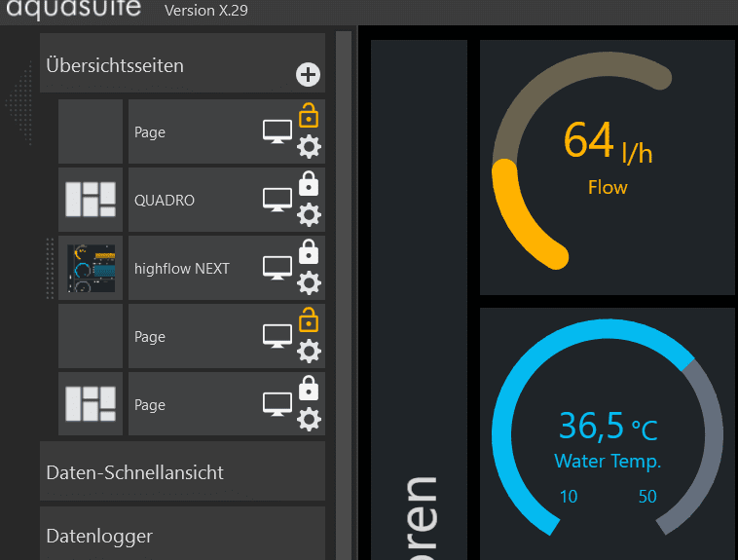Grab the dotted handle beside highflow NEXT
738x560 pixels.
[x=50, y=268]
